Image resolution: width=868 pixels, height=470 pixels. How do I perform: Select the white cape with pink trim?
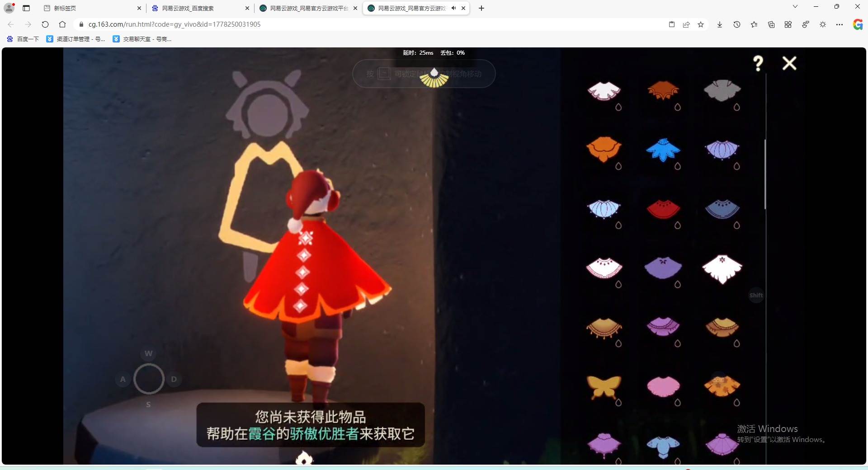tap(604, 268)
